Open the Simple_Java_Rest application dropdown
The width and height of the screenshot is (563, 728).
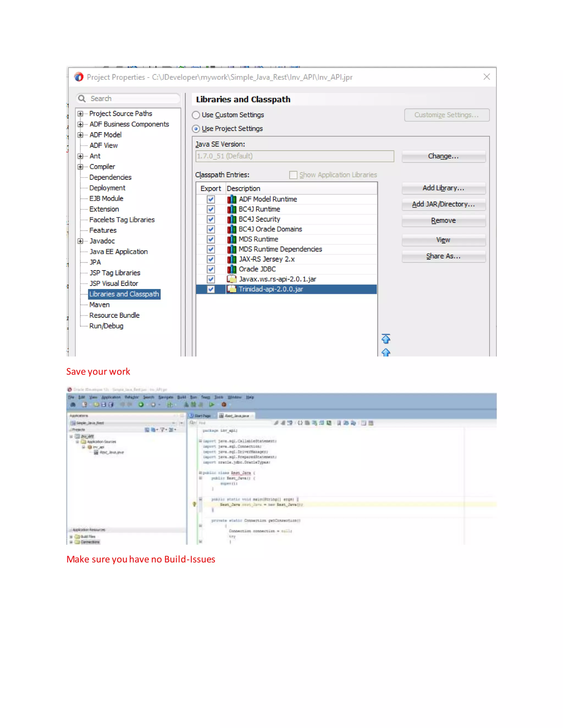pos(174,423)
